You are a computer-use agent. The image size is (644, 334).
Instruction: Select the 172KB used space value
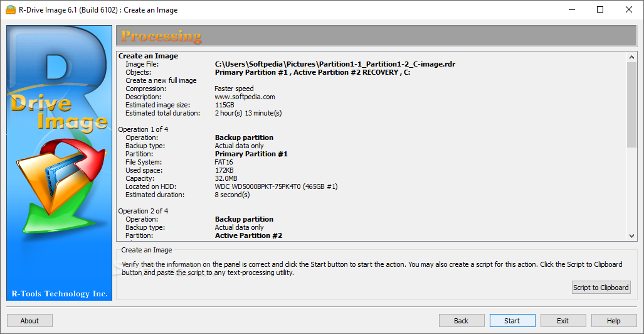point(224,170)
